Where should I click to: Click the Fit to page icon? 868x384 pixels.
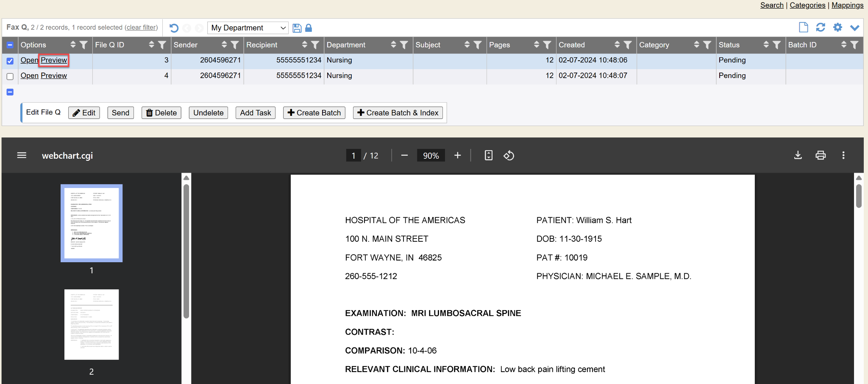click(488, 155)
